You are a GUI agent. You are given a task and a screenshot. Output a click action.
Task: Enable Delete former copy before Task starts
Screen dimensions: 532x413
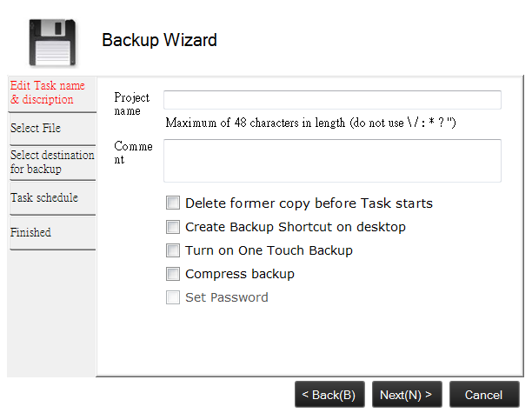click(173, 203)
